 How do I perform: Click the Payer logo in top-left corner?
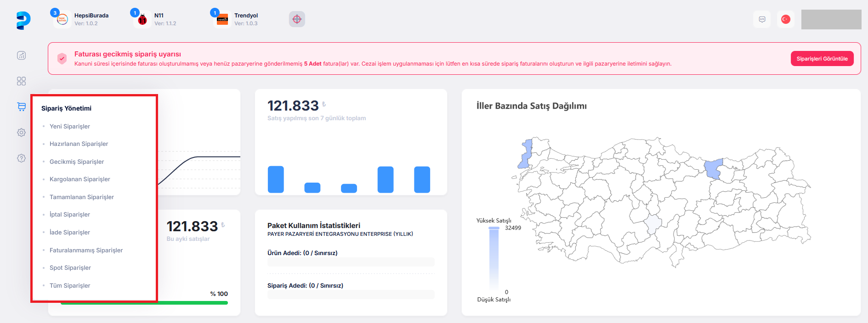coord(23,20)
